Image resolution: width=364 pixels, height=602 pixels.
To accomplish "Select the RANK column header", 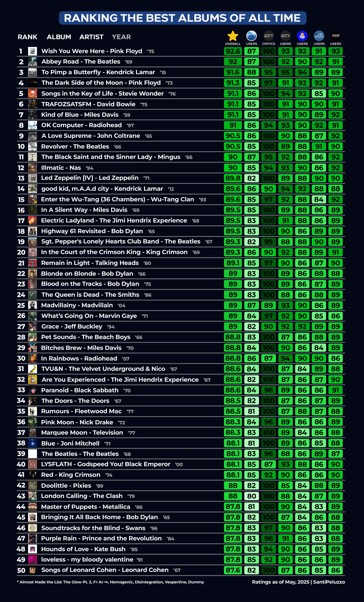I will tap(27, 37).
